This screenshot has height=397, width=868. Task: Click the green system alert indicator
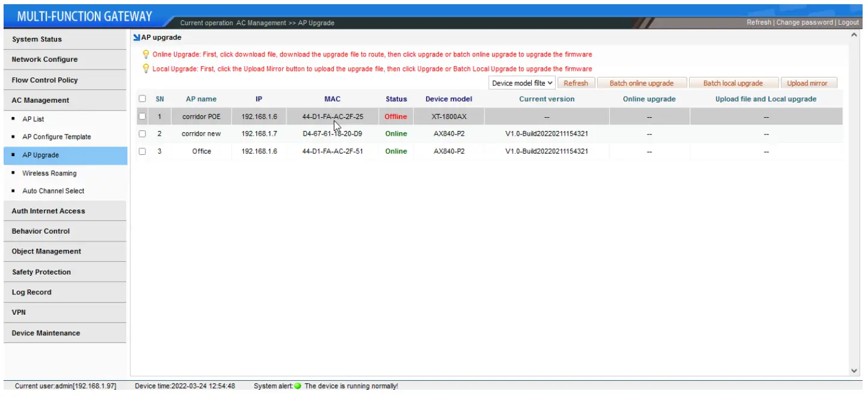(298, 386)
